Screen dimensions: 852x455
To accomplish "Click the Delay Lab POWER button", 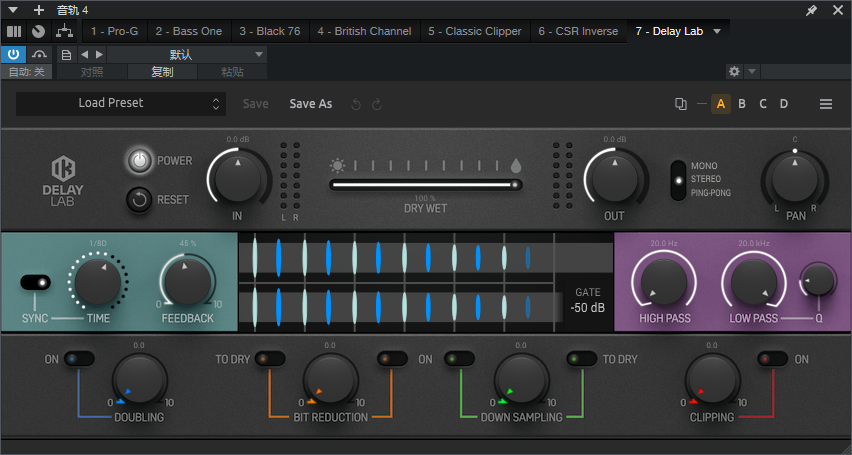I will click(x=139, y=161).
